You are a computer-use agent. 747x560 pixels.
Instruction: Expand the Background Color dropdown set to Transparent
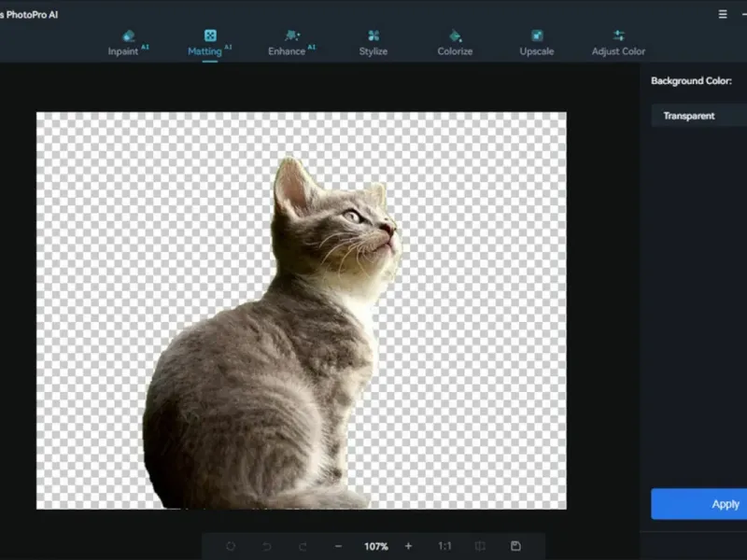tap(698, 116)
